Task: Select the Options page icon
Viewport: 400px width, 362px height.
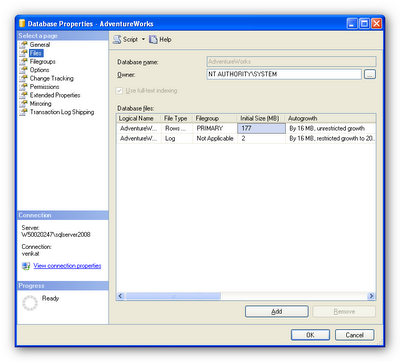Action: (x=23, y=70)
